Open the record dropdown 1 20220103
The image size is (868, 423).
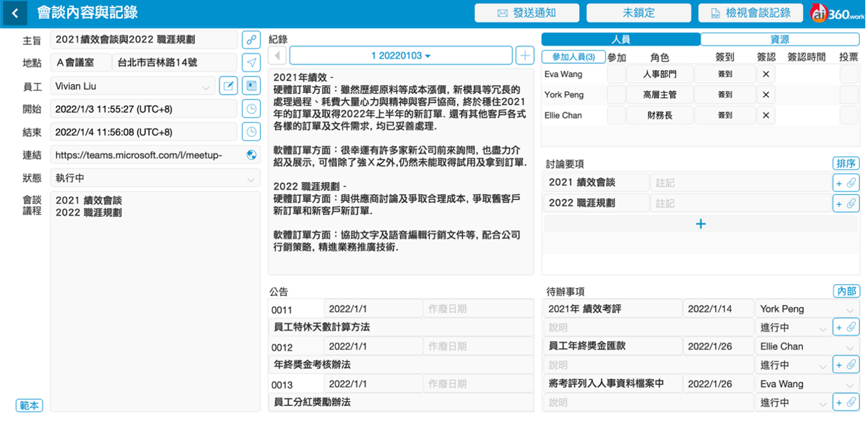click(x=401, y=55)
